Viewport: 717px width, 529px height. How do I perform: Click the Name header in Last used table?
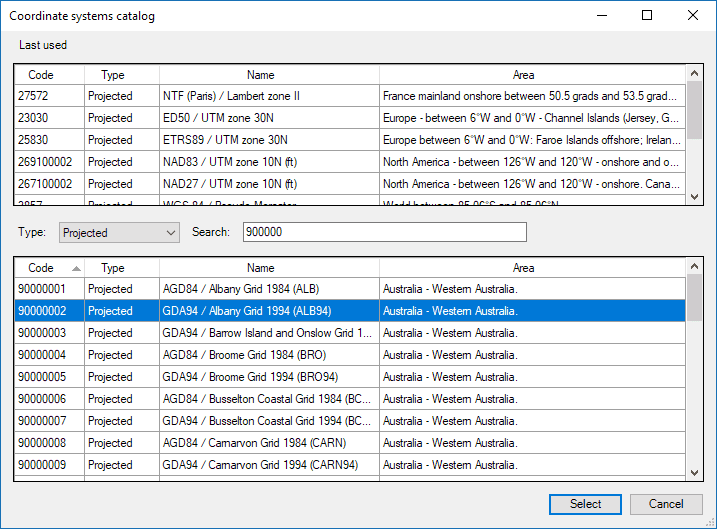(x=269, y=75)
